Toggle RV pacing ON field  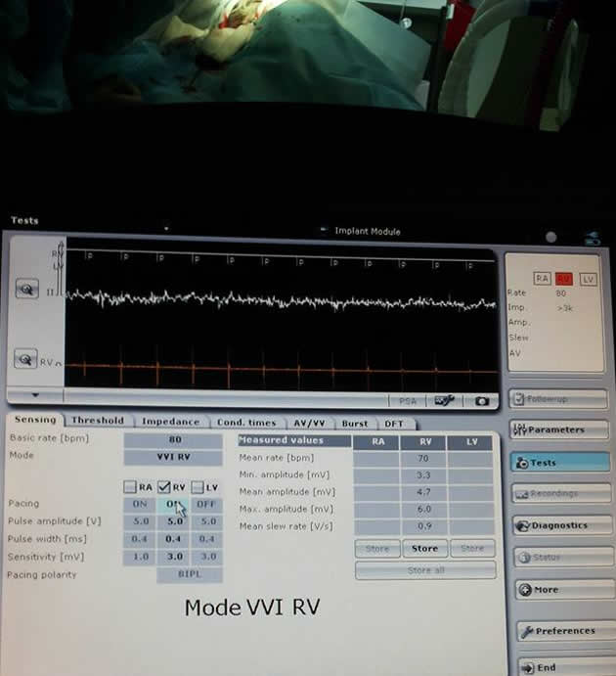click(x=173, y=505)
